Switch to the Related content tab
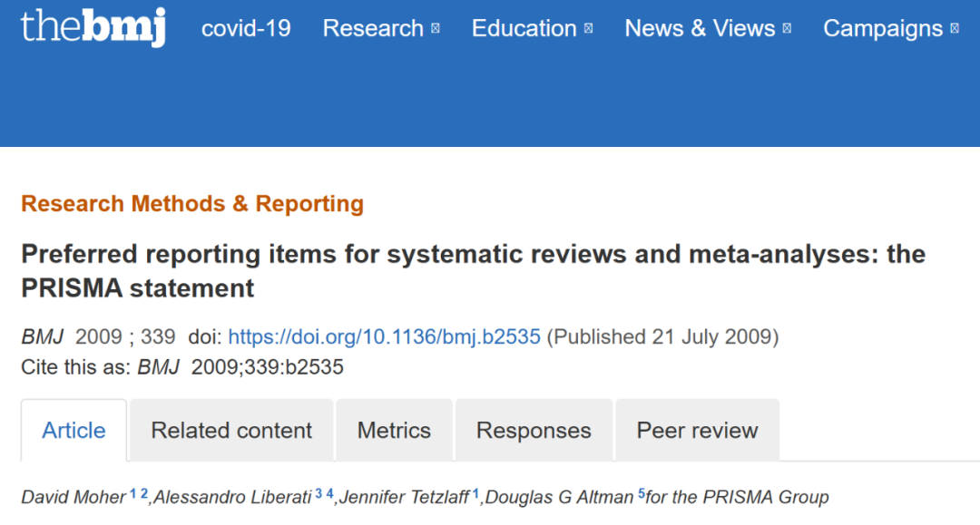The image size is (980, 525). pos(231,430)
